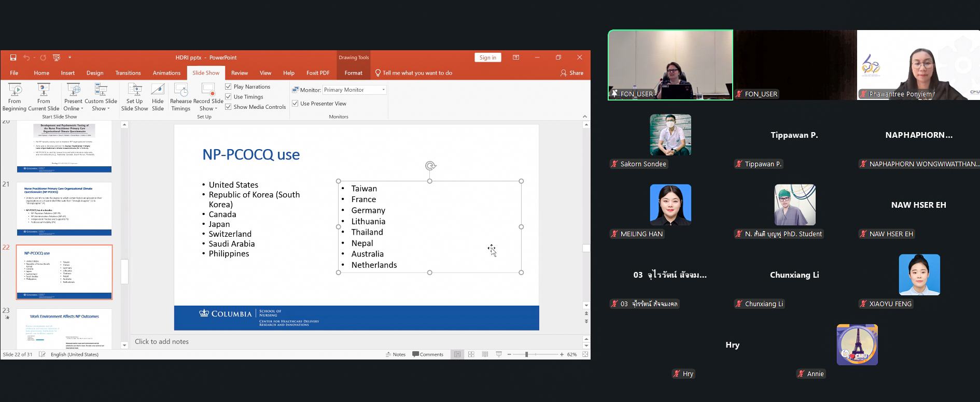Select slide 21 thumbnail
This screenshot has width=980, height=402.
click(x=64, y=209)
